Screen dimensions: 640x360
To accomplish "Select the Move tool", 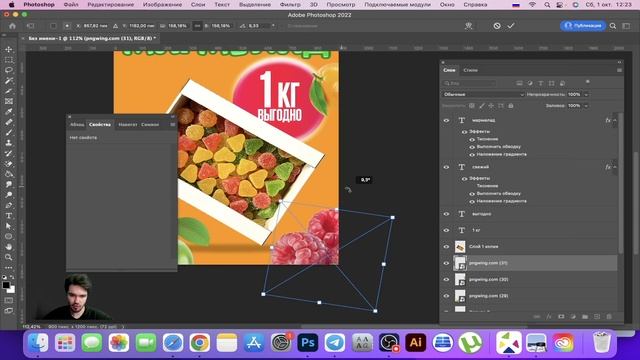I will tap(9, 49).
